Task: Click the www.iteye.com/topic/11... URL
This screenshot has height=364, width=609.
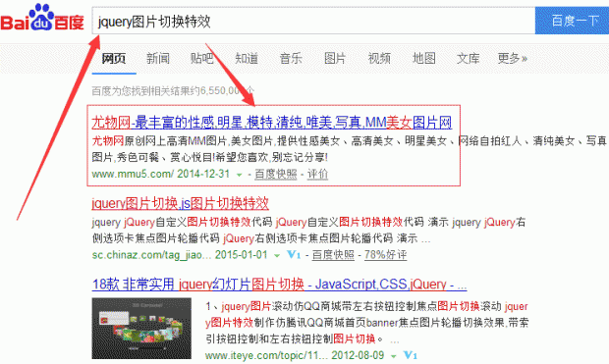Action: click(266, 355)
